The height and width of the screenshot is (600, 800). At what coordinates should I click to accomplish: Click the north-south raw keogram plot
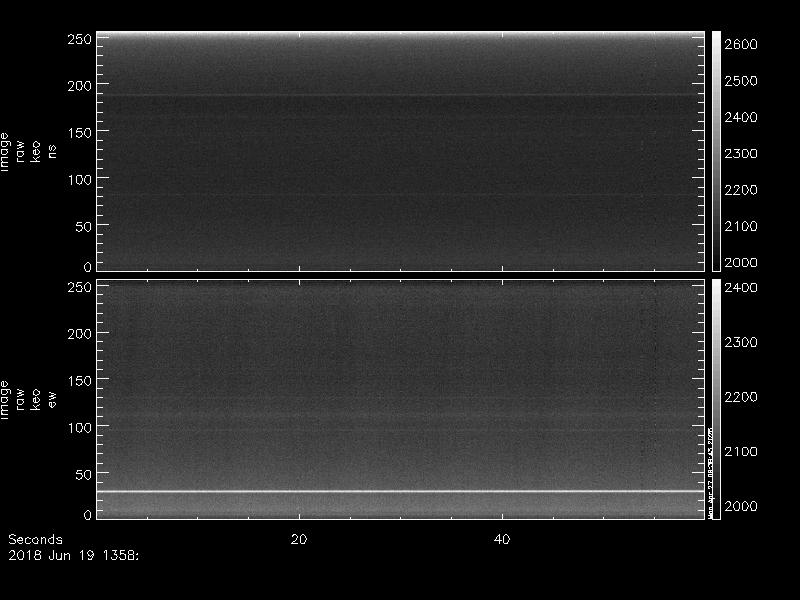pos(401,151)
